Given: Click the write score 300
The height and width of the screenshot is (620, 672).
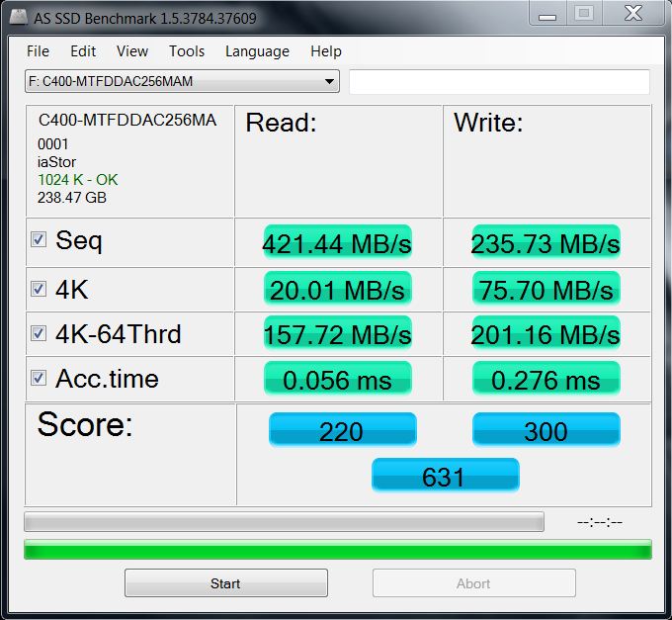Looking at the screenshot, I should pos(546,430).
